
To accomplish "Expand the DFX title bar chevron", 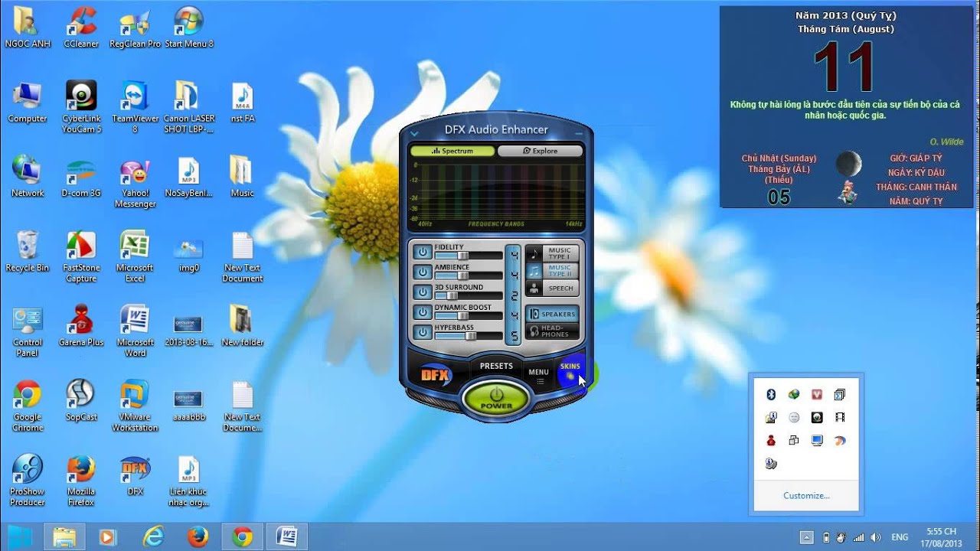I will coord(414,133).
